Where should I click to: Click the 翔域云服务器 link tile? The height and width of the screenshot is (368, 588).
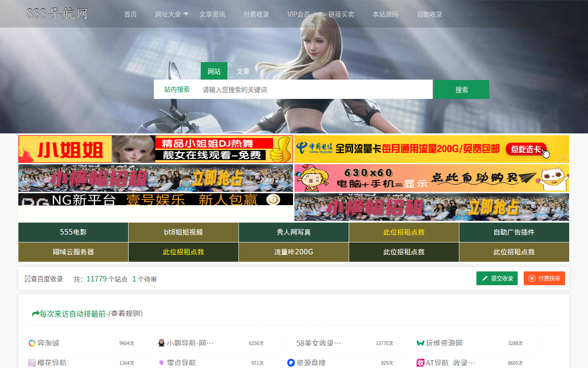73,252
